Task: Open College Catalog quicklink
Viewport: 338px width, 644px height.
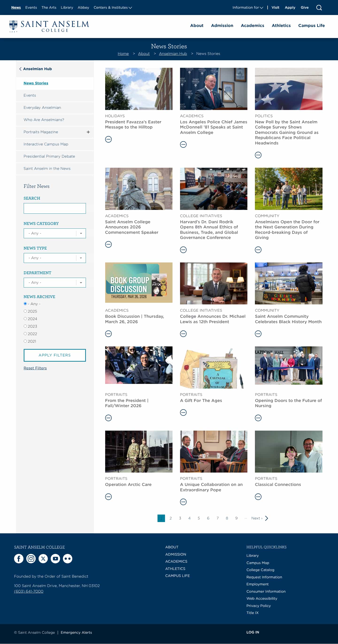Action: click(x=260, y=570)
